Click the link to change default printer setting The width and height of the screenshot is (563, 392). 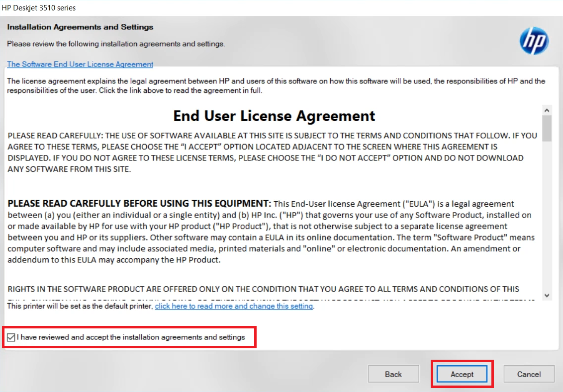pyautogui.click(x=234, y=306)
